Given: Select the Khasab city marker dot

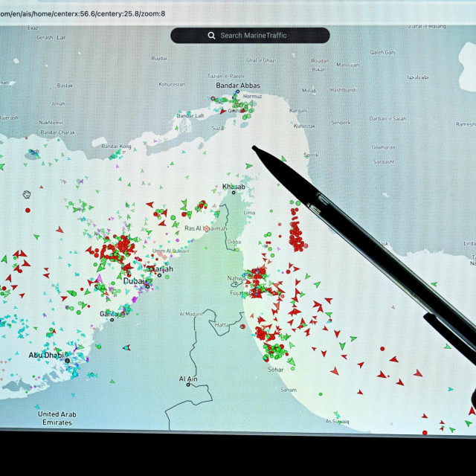Looking at the screenshot, I should [x=234, y=193].
